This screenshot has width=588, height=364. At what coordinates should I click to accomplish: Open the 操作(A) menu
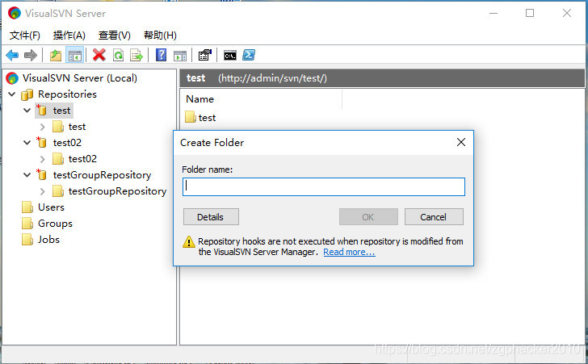(69, 36)
